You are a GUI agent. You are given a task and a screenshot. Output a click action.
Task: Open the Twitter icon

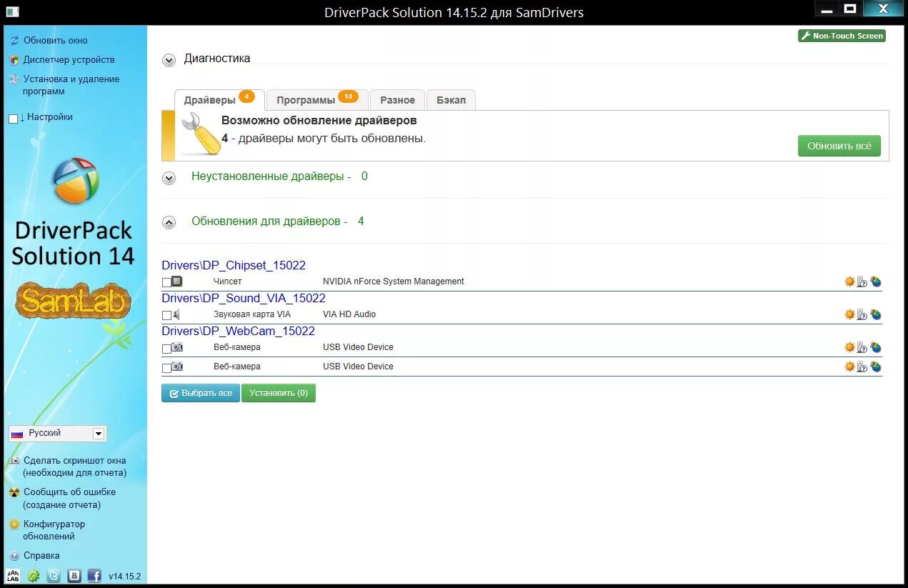(x=54, y=576)
